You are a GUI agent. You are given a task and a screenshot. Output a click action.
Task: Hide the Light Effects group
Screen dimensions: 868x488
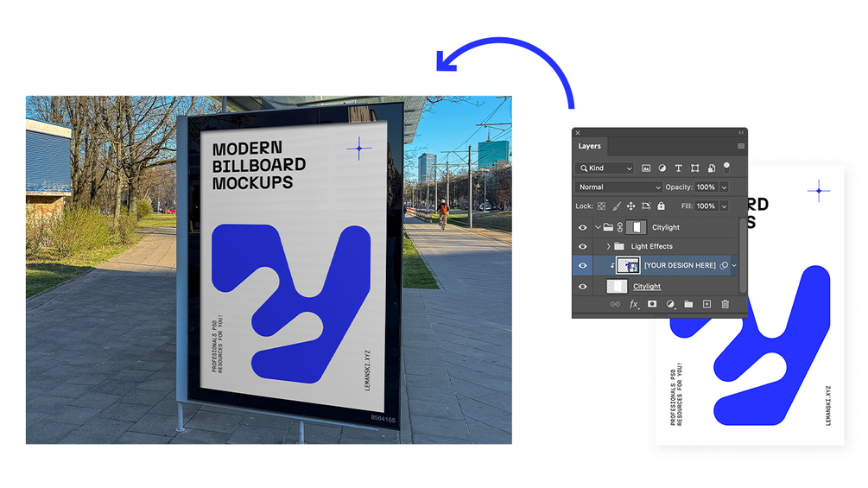[582, 246]
